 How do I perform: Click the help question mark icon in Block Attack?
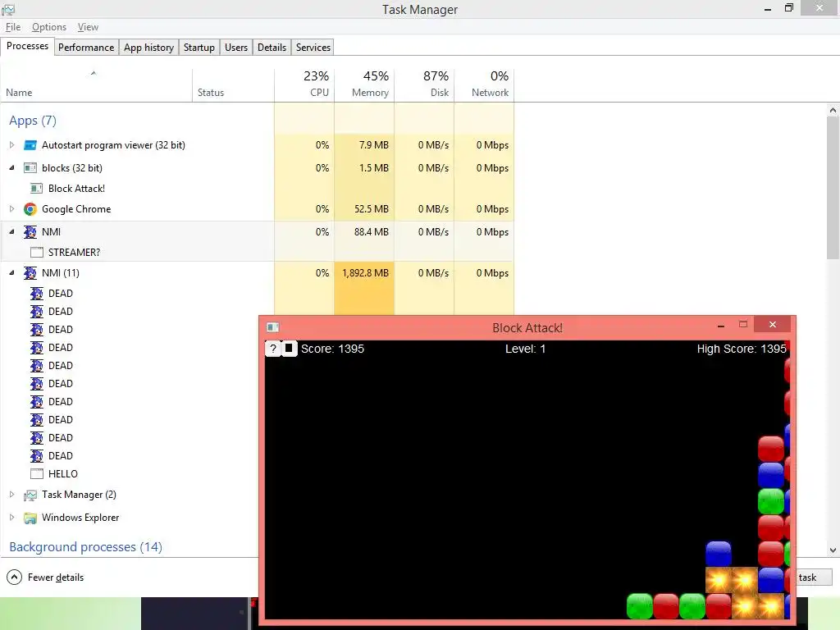tap(273, 349)
